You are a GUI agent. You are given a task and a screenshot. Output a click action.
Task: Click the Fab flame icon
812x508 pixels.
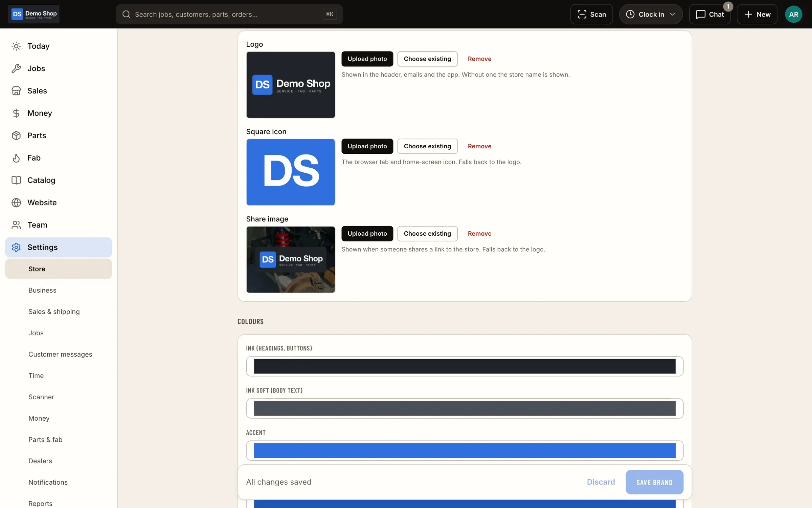click(x=16, y=158)
